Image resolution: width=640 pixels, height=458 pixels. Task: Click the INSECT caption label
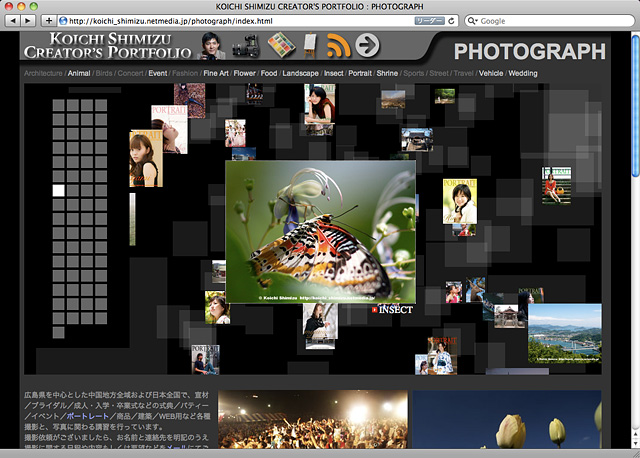pos(396,310)
